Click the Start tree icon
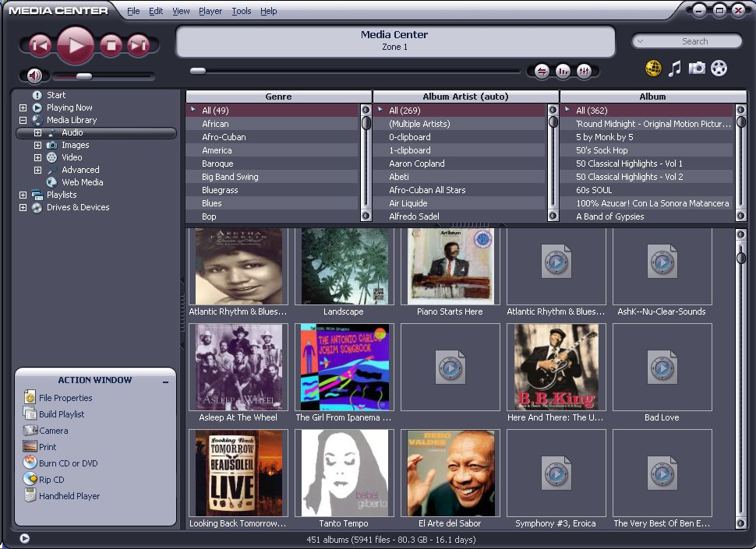 pyautogui.click(x=37, y=95)
